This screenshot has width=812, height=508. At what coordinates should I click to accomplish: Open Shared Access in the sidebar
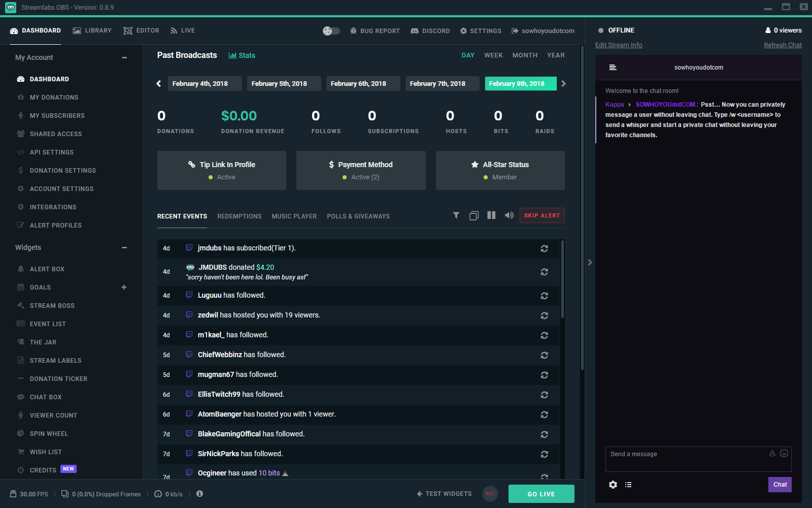(x=55, y=134)
